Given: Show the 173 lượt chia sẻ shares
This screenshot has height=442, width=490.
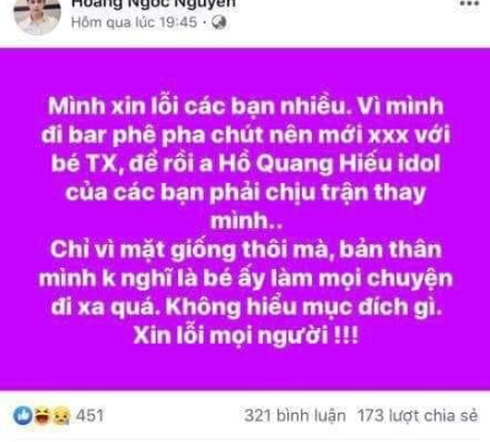Looking at the screenshot, I should click(x=418, y=416).
